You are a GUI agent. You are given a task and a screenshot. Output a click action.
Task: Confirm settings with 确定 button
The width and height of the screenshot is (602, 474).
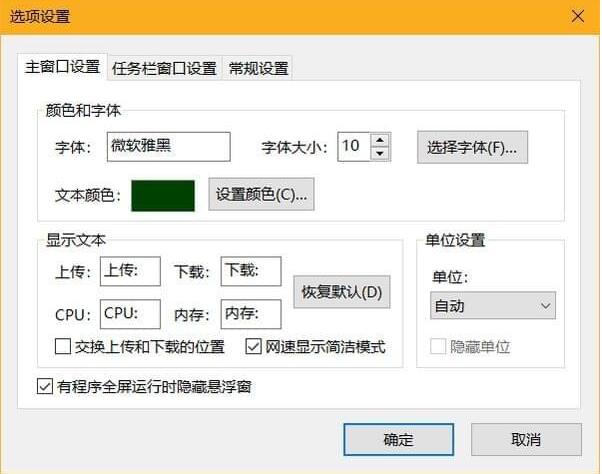click(398, 439)
